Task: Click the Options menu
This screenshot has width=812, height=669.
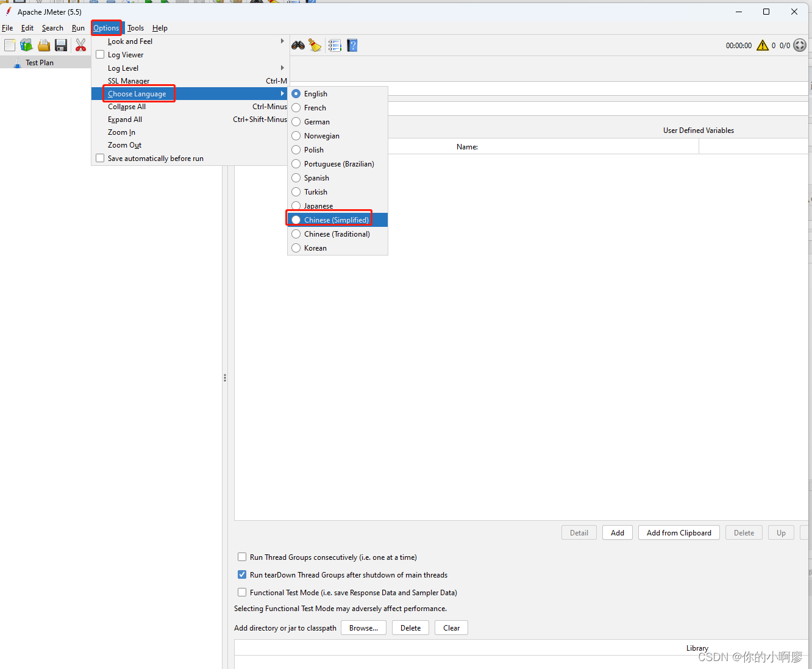Action: pos(106,28)
